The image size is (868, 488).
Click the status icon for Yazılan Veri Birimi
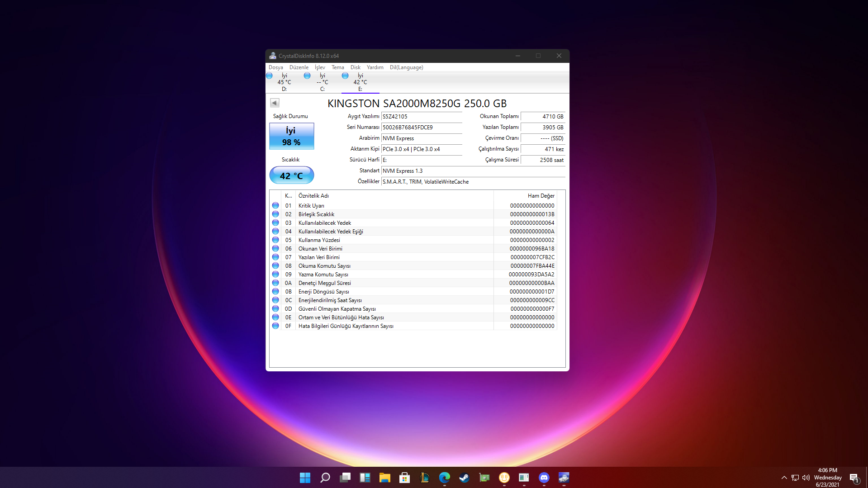[275, 257]
